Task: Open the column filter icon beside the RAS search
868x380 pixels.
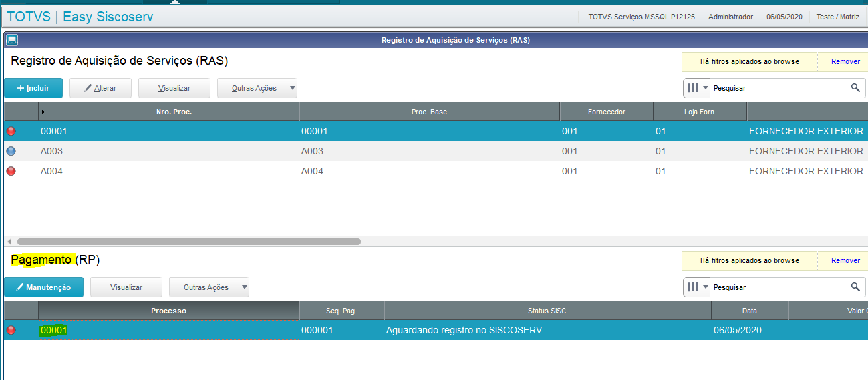Action: [696, 88]
